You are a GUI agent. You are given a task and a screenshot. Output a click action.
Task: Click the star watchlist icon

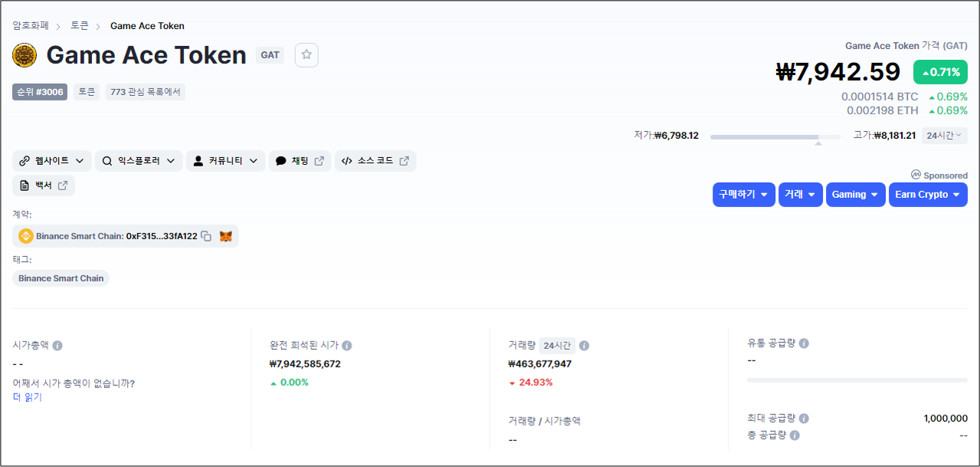click(306, 55)
